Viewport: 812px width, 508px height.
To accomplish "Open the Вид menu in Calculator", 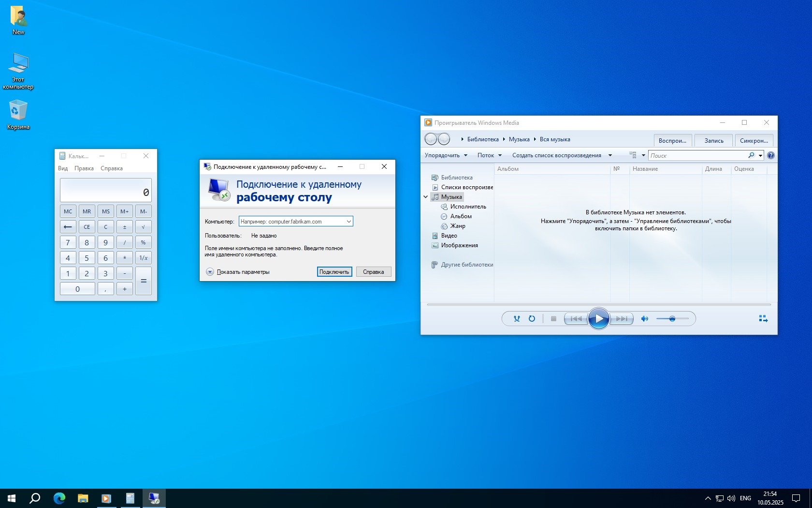I will 63,168.
